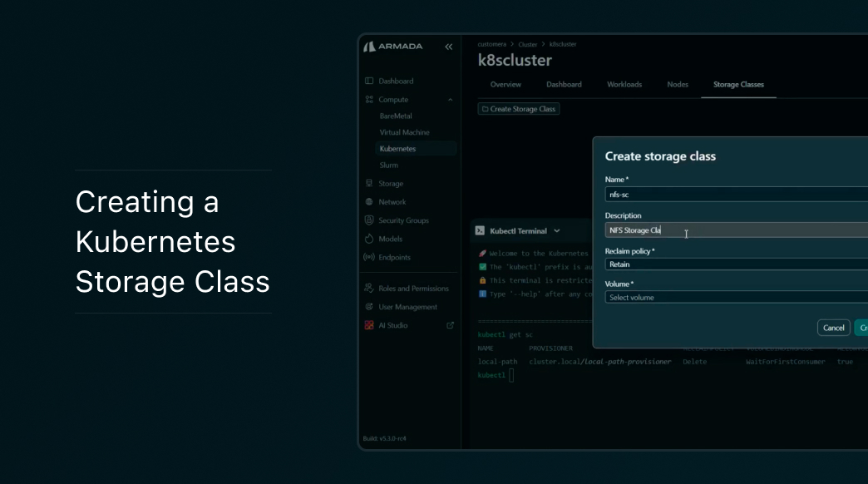This screenshot has height=484, width=868.
Task: Open Virtual Machine under Compute
Action: coord(405,132)
